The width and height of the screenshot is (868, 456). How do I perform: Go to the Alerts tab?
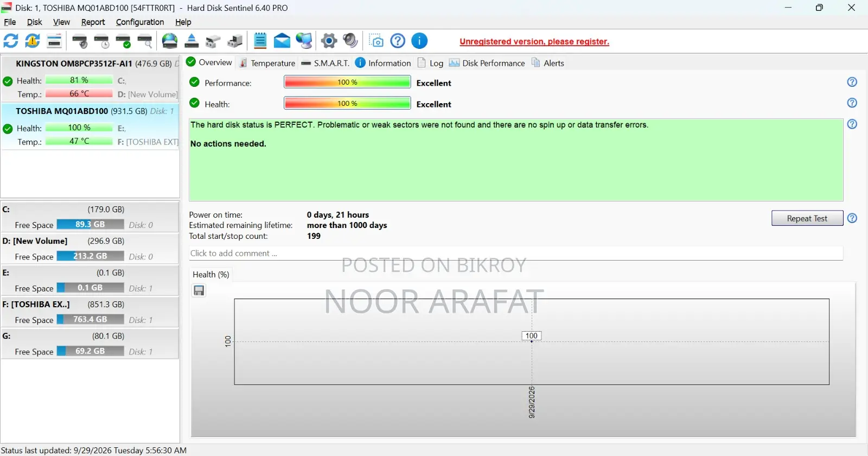click(x=548, y=63)
